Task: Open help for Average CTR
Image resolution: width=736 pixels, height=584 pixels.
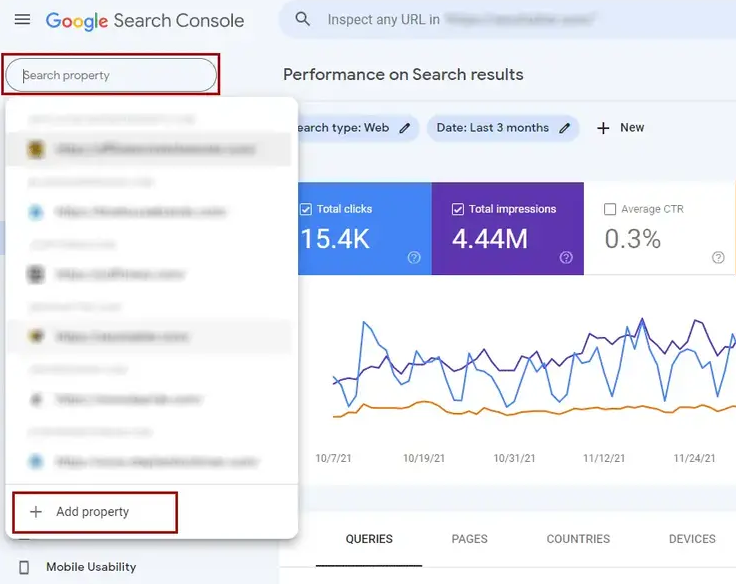Action: 718,257
